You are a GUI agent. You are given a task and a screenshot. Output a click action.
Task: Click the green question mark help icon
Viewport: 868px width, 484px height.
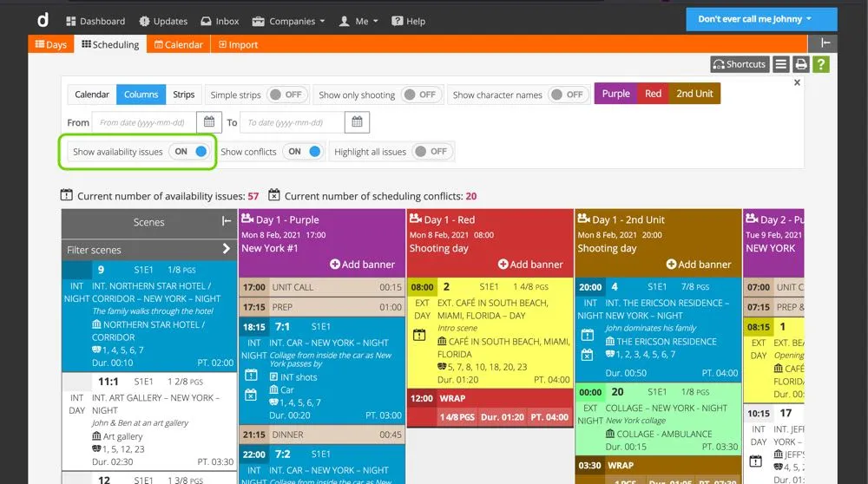(x=821, y=64)
